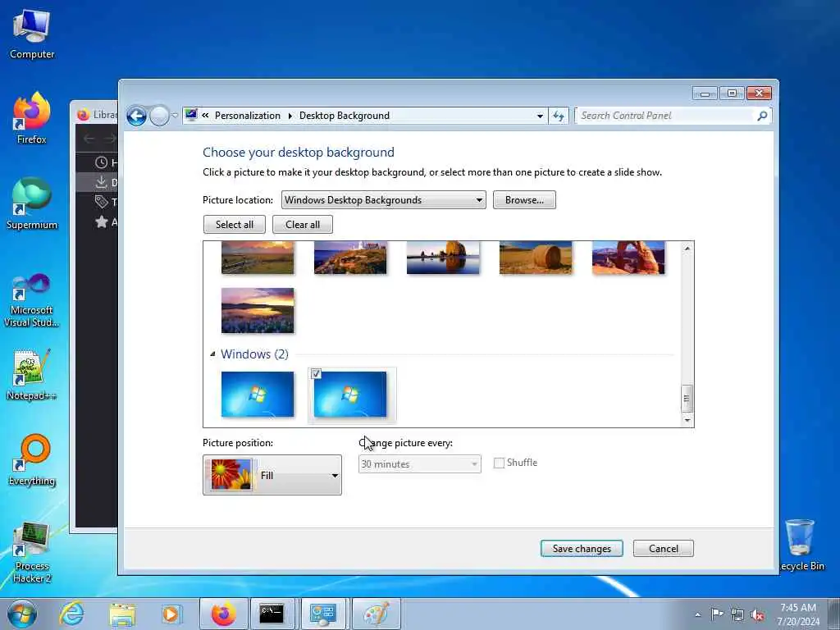Switch to Paint in the taskbar
840x630 pixels.
point(376,614)
